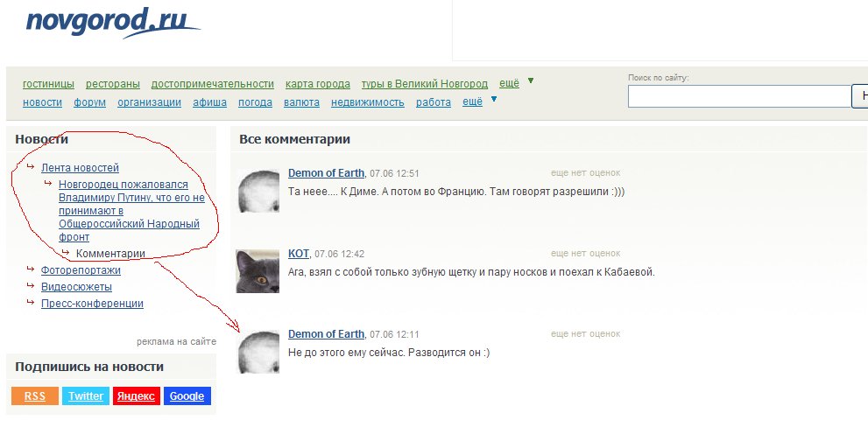Screen dimensions: 868x448
Task: Subscribe via the Twitter button
Action: 86,396
